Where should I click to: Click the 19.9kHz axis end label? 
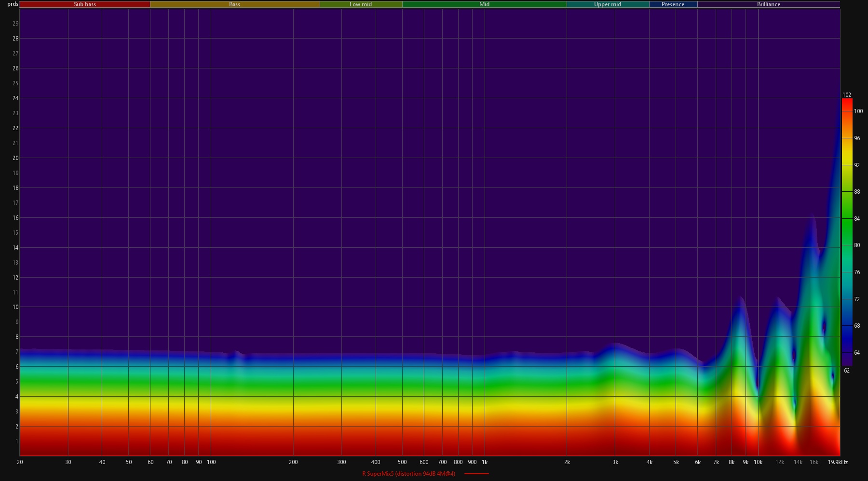pos(838,462)
